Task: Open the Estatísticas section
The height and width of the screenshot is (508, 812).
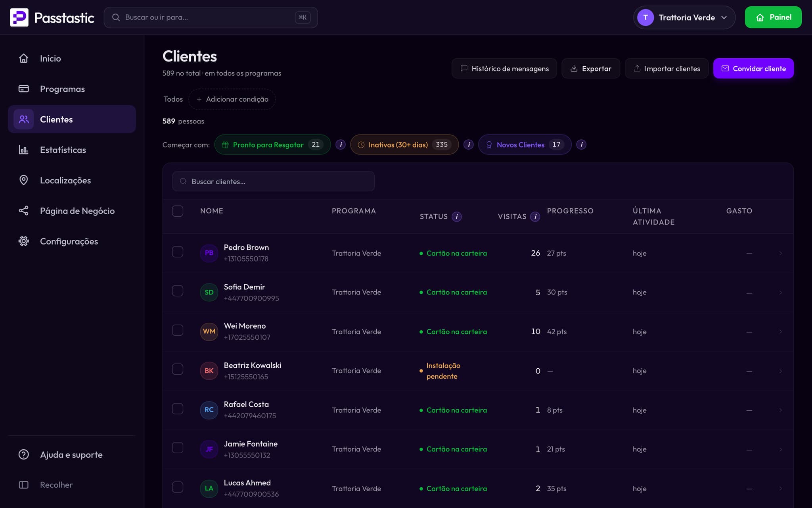Action: pos(72,150)
